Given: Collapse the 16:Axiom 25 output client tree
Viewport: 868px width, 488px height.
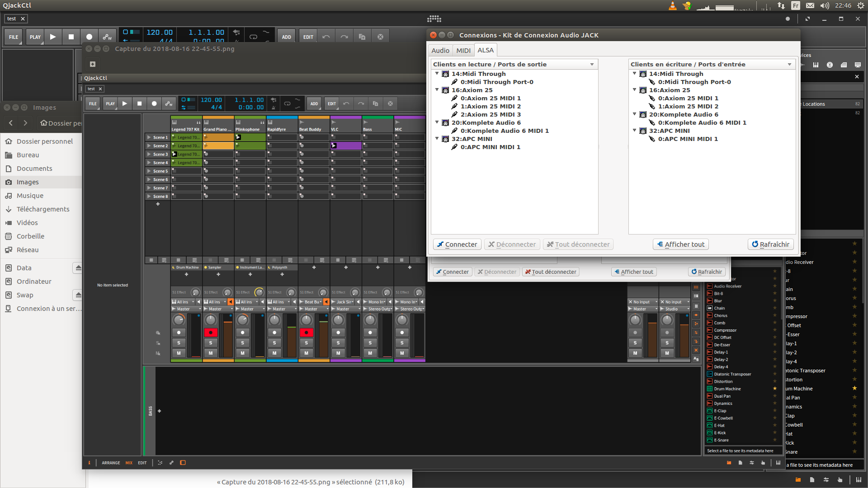Looking at the screenshot, I should pyautogui.click(x=437, y=90).
